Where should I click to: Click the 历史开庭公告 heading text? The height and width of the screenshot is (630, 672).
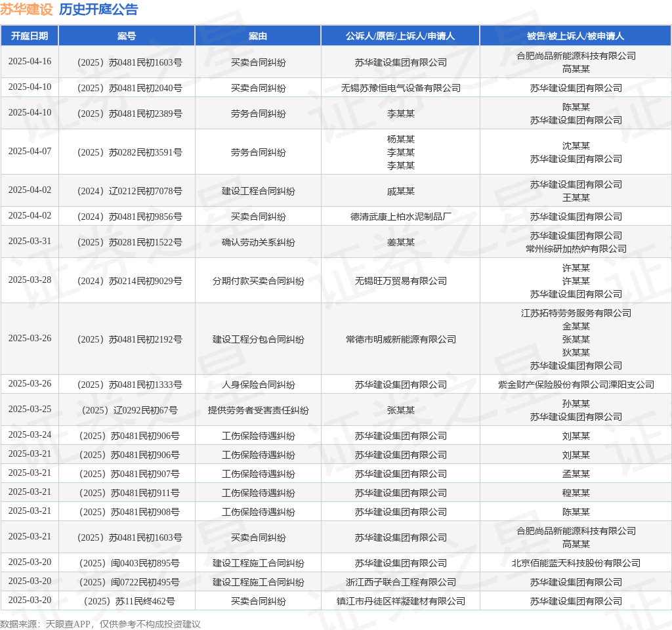click(x=98, y=9)
